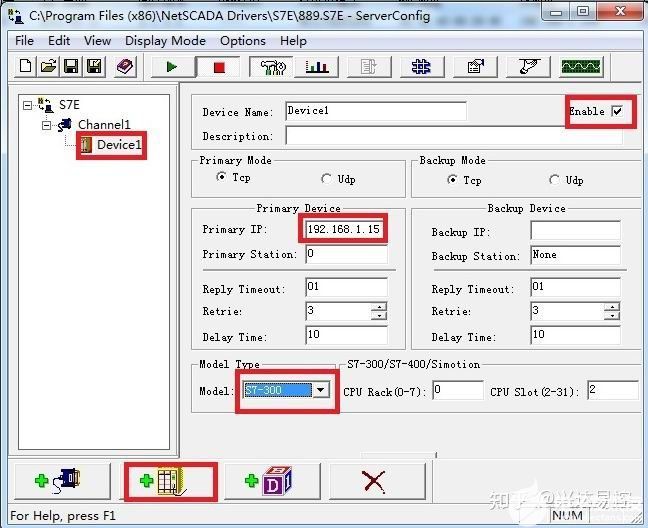Screen dimensions: 648x528
Task: Start the driver with green play button
Action: (x=172, y=67)
